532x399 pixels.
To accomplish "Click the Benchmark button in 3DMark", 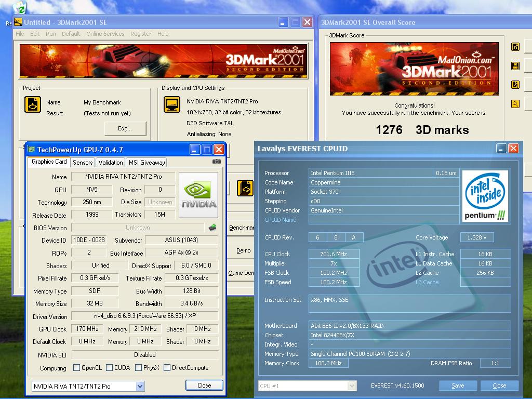I will [241, 228].
